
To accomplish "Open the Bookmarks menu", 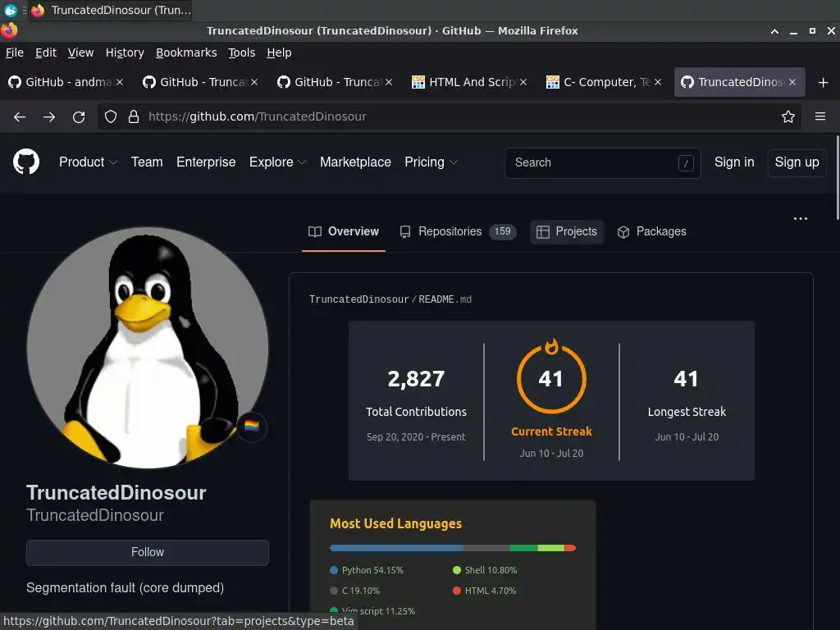I will (x=186, y=52).
